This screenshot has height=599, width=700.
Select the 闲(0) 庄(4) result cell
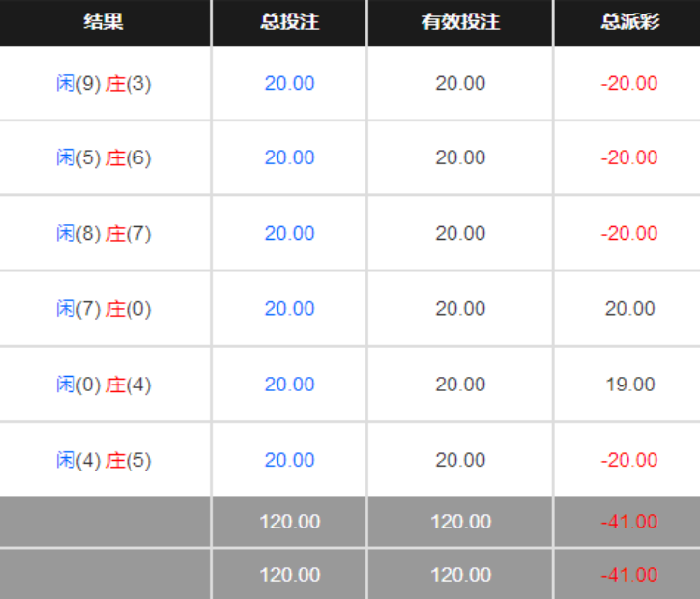point(103,384)
